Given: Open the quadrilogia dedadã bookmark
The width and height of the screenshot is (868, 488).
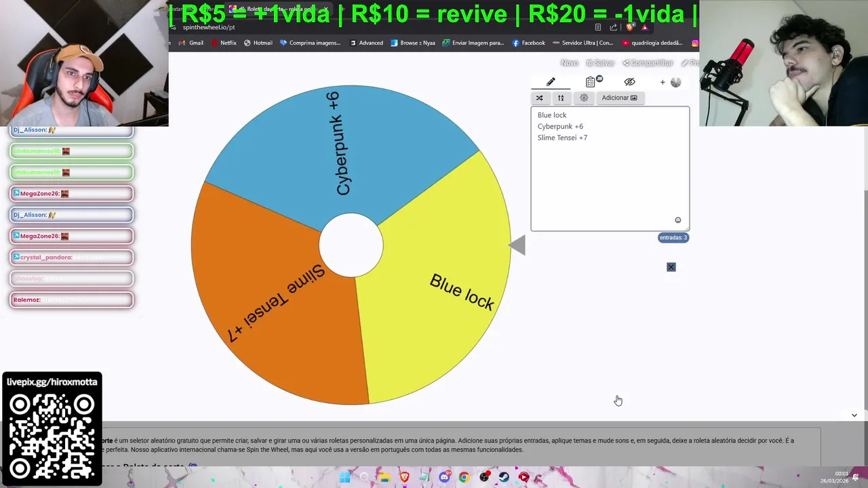Looking at the screenshot, I should pos(651,43).
